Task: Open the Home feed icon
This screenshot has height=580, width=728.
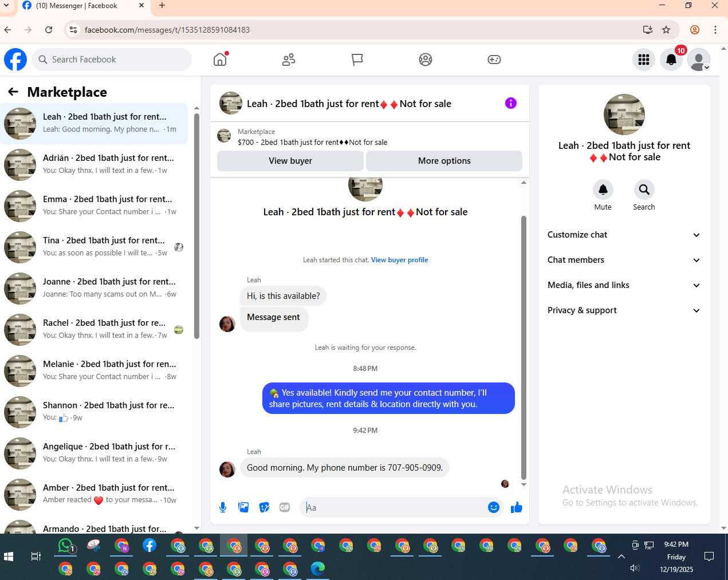Action: [220, 60]
